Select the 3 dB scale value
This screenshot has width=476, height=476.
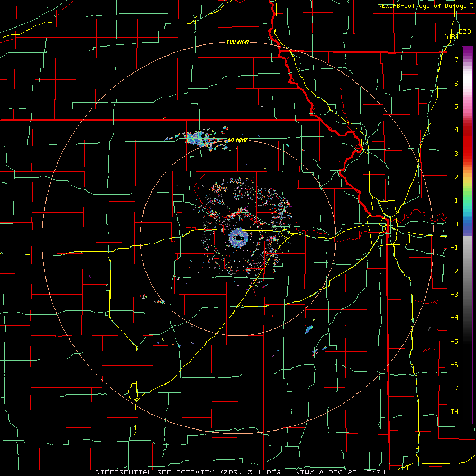[x=456, y=153]
